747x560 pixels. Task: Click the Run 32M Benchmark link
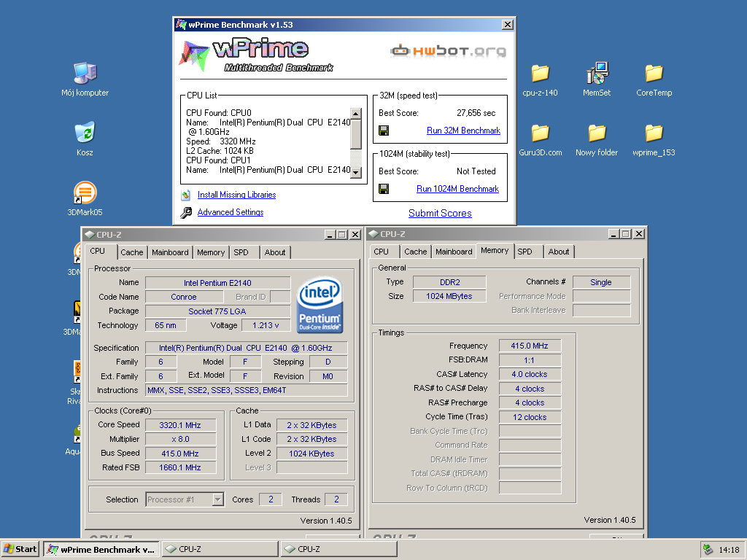pyautogui.click(x=463, y=131)
